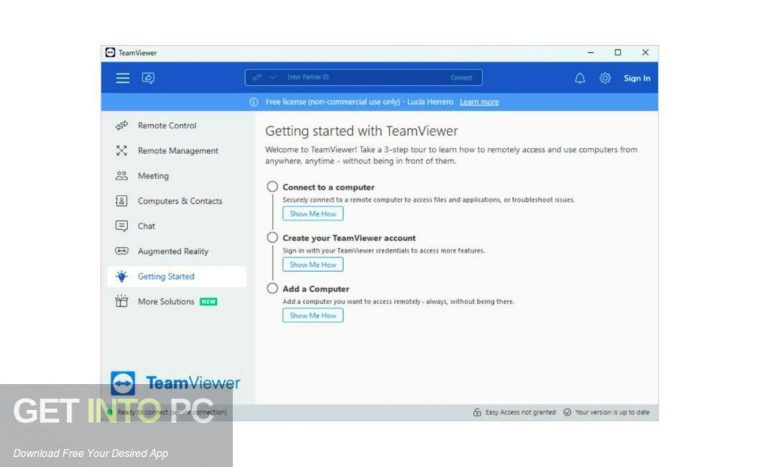Click the connection type icon in the partner field

pyautogui.click(x=257, y=77)
